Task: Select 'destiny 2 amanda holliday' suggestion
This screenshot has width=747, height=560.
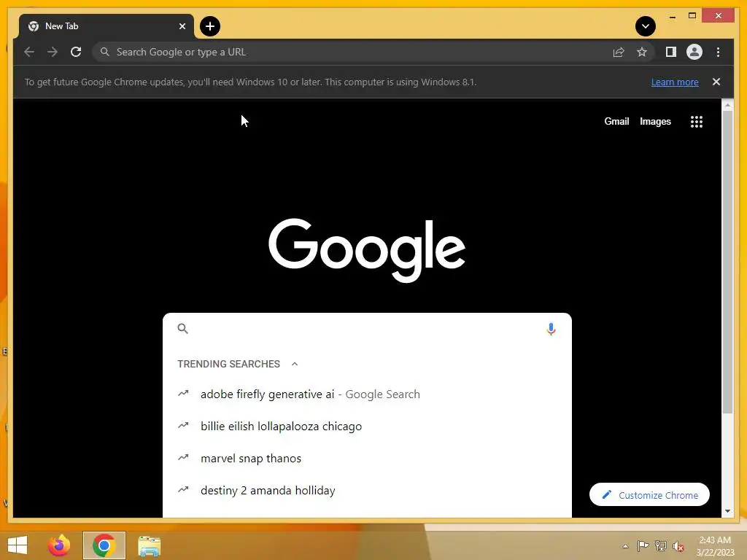Action: pos(367,490)
